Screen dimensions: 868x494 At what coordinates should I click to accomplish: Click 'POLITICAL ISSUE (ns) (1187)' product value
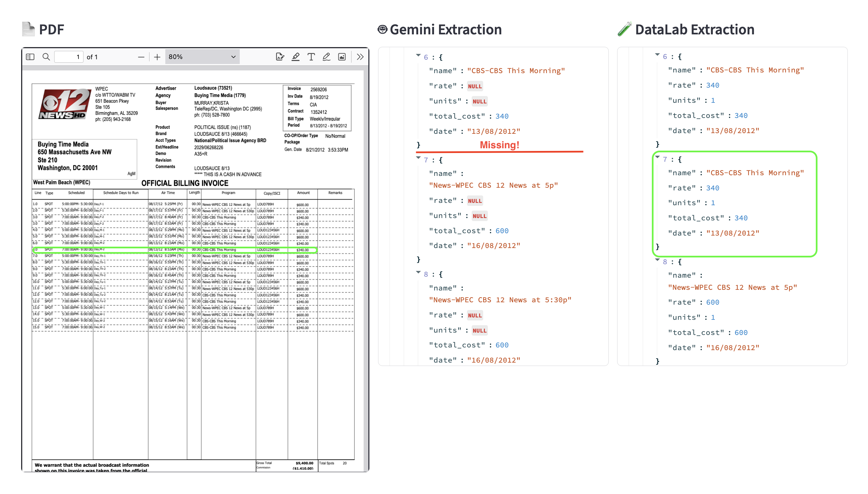pos(222,127)
